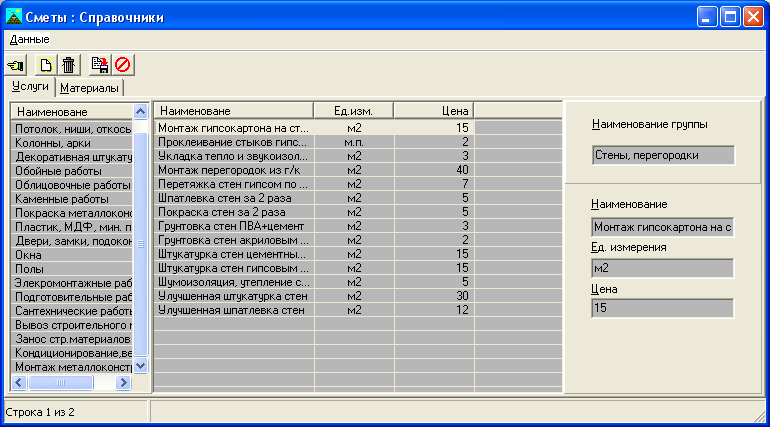
Task: Select group Обойные работы
Action: 72,171
